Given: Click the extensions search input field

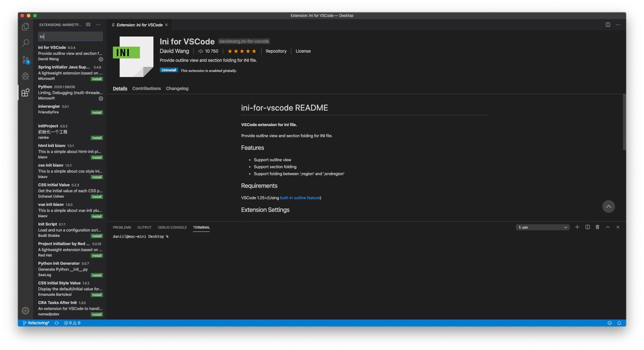Looking at the screenshot, I should tap(70, 37).
